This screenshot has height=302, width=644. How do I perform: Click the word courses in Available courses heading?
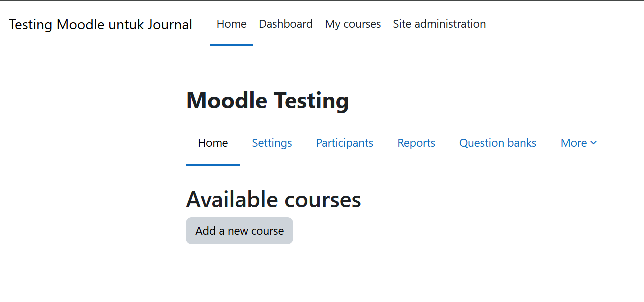(323, 200)
